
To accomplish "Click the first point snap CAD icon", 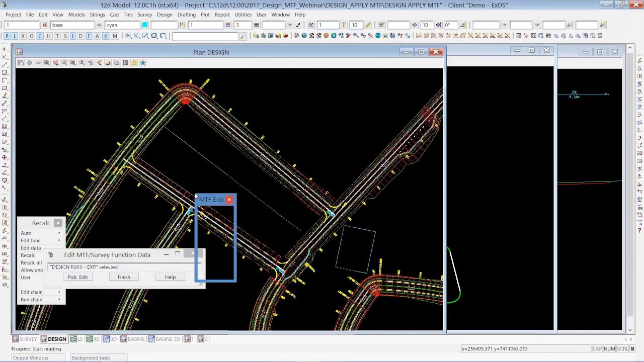I will tap(128, 36).
